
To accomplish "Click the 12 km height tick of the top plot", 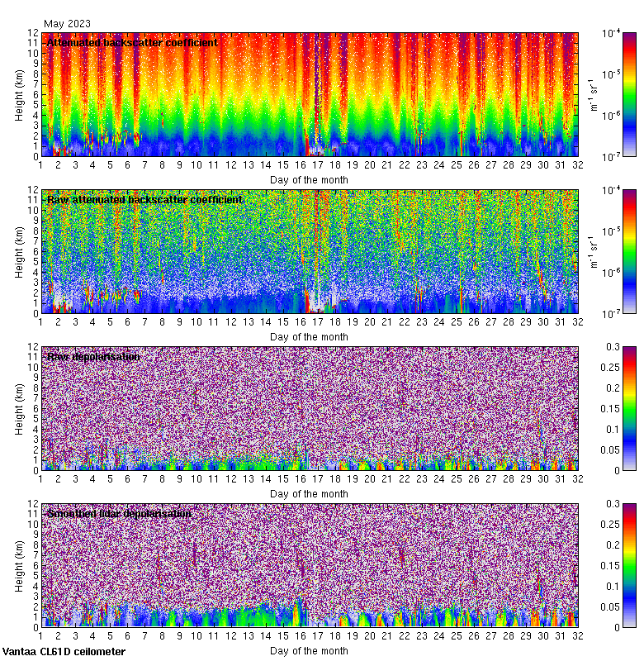I will pos(33,33).
